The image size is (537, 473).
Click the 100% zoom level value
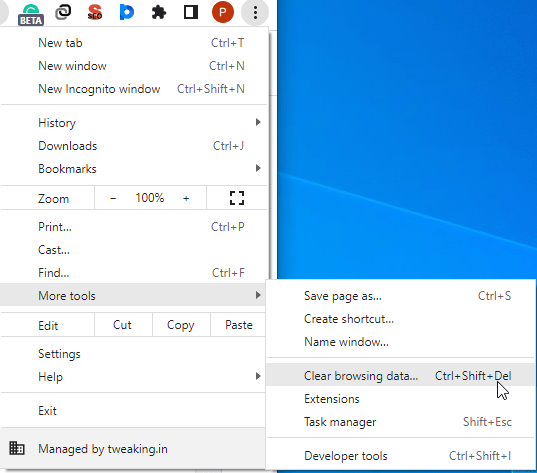[x=150, y=198]
